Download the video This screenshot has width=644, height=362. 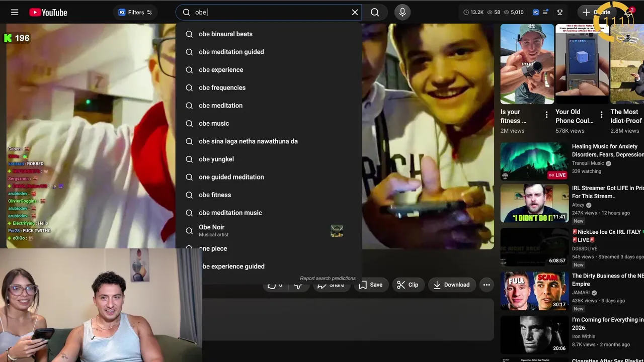[x=452, y=285]
